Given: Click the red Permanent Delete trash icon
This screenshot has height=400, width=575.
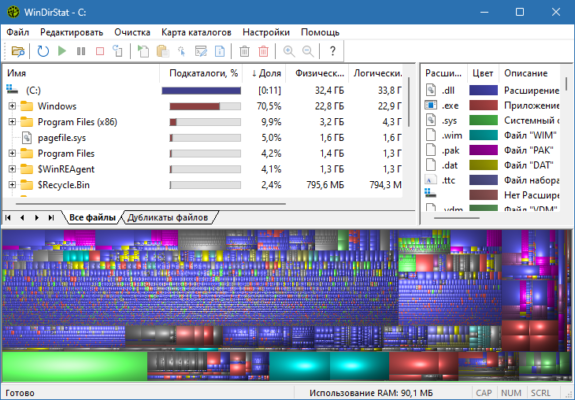Looking at the screenshot, I should (263, 51).
